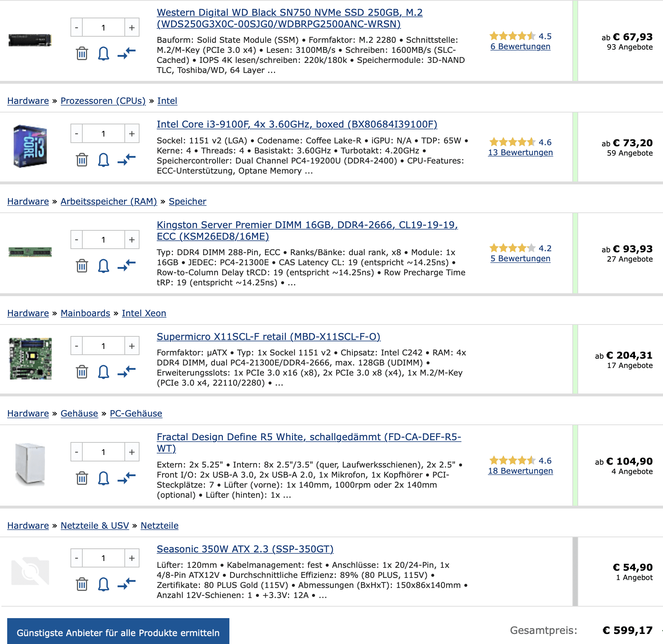Viewport: 663px width, 644px height.
Task: View 18 Bewertungen for Fractal Design case
Action: click(x=520, y=471)
